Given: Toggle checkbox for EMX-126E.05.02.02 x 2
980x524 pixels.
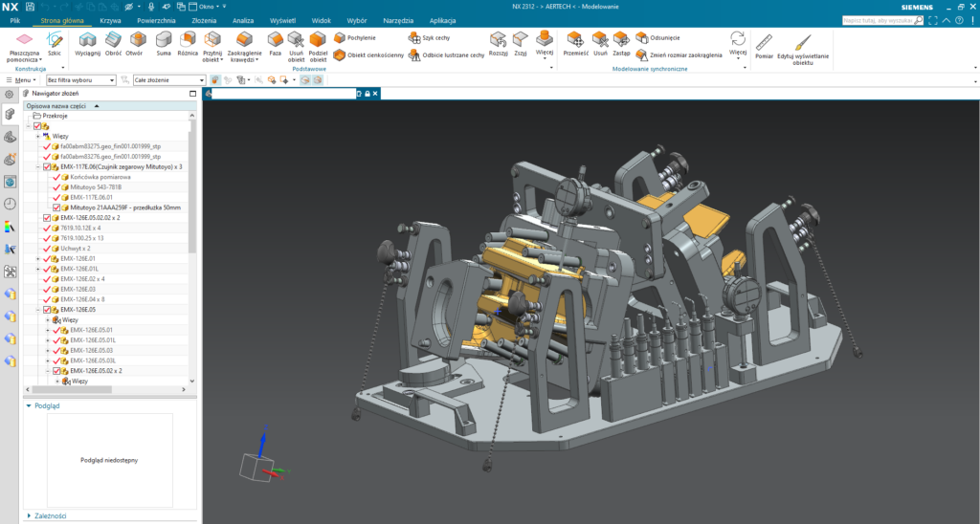Looking at the screenshot, I should pyautogui.click(x=46, y=218).
